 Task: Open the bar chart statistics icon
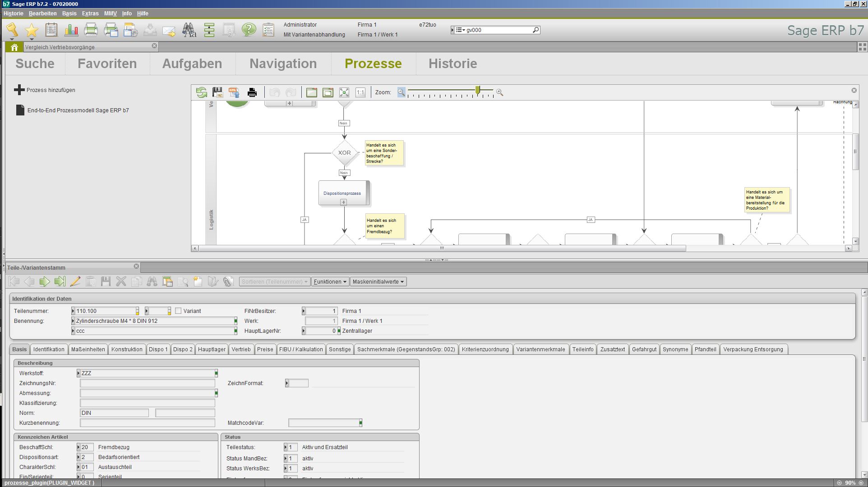71,30
